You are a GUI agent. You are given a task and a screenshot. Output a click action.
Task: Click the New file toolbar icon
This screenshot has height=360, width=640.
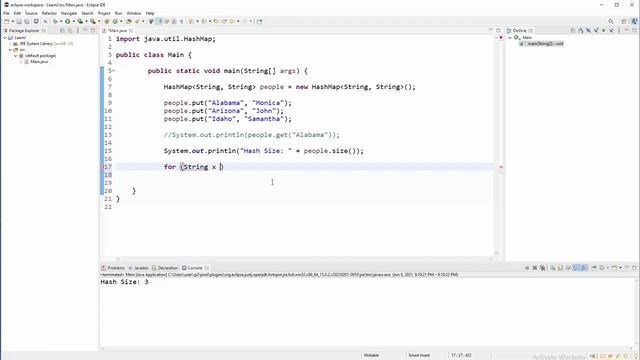click(7, 21)
